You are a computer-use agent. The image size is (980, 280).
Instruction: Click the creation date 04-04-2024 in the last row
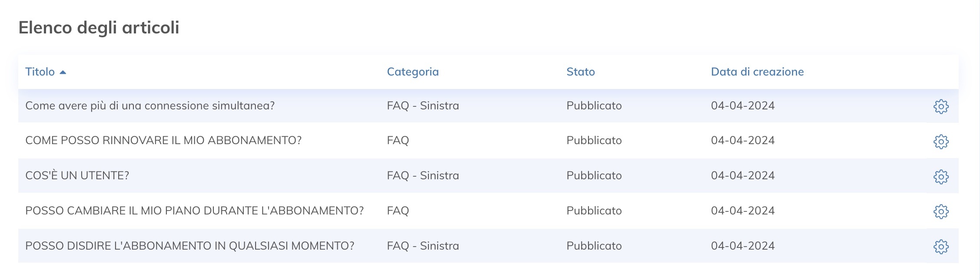[742, 245]
